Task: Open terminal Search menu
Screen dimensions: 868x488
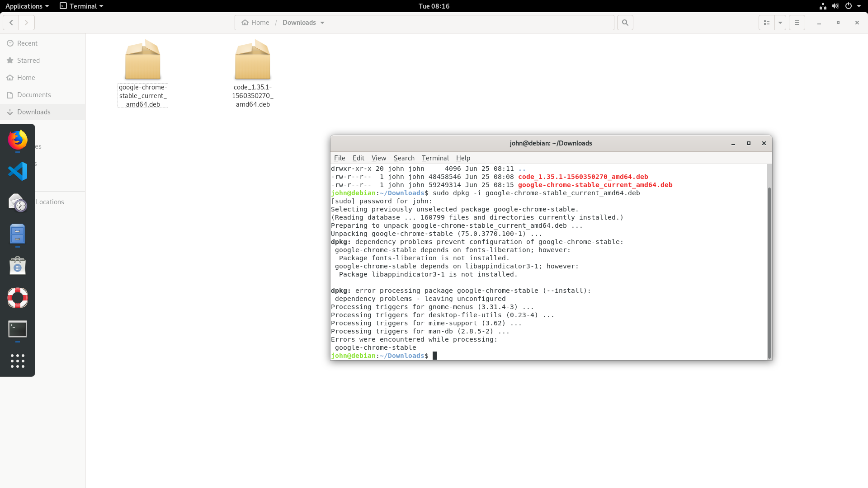Action: click(404, 158)
